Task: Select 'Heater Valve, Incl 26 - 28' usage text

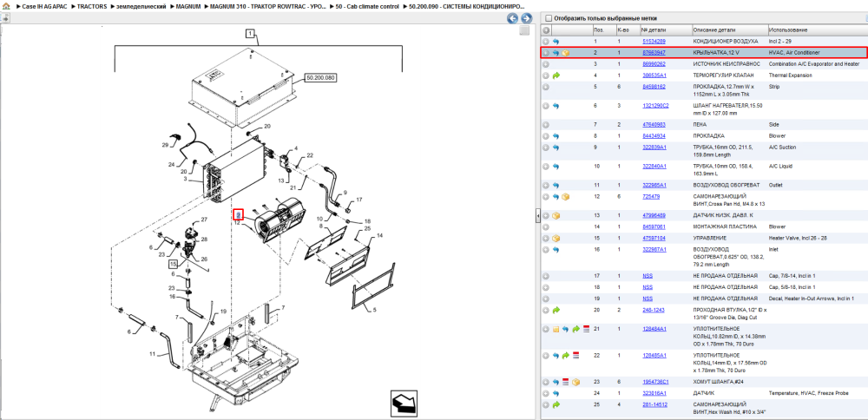Action: [798, 238]
